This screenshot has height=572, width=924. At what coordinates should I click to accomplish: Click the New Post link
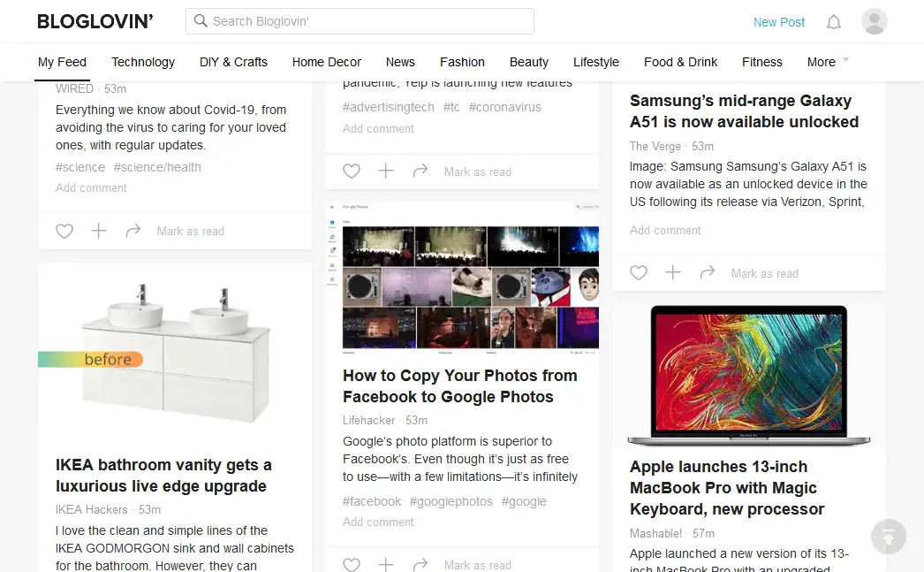click(x=778, y=22)
